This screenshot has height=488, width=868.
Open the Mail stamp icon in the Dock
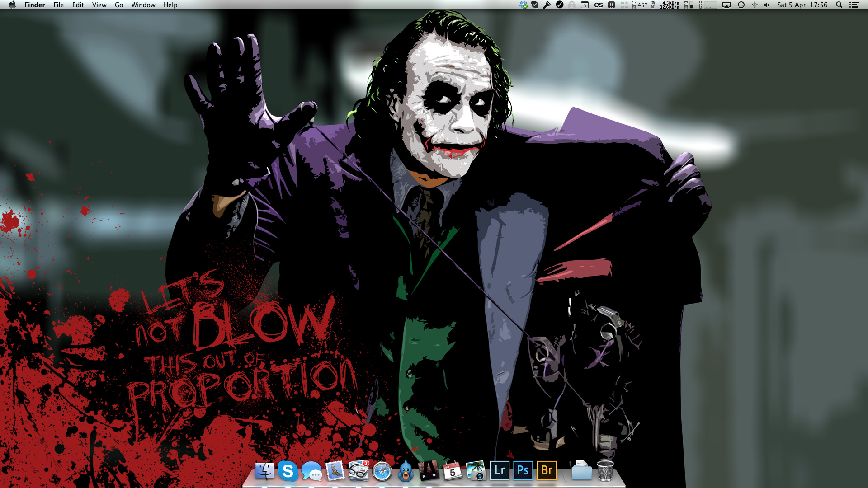pos(335,471)
